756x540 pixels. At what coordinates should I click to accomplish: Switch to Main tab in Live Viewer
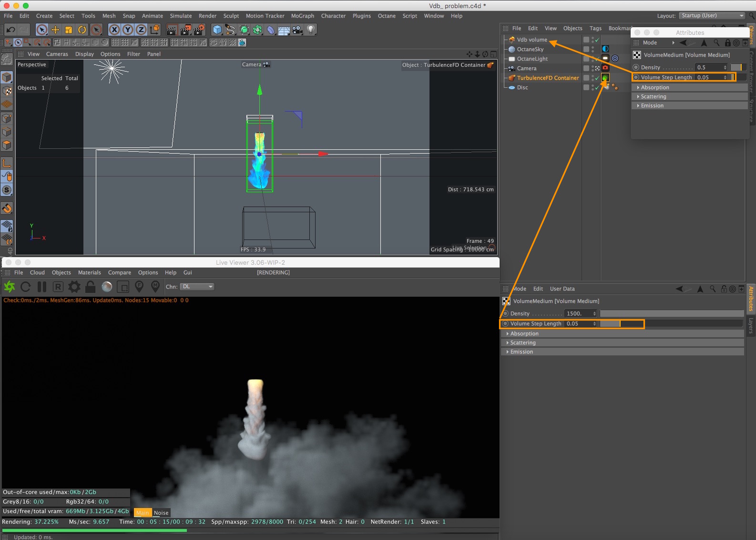143,513
